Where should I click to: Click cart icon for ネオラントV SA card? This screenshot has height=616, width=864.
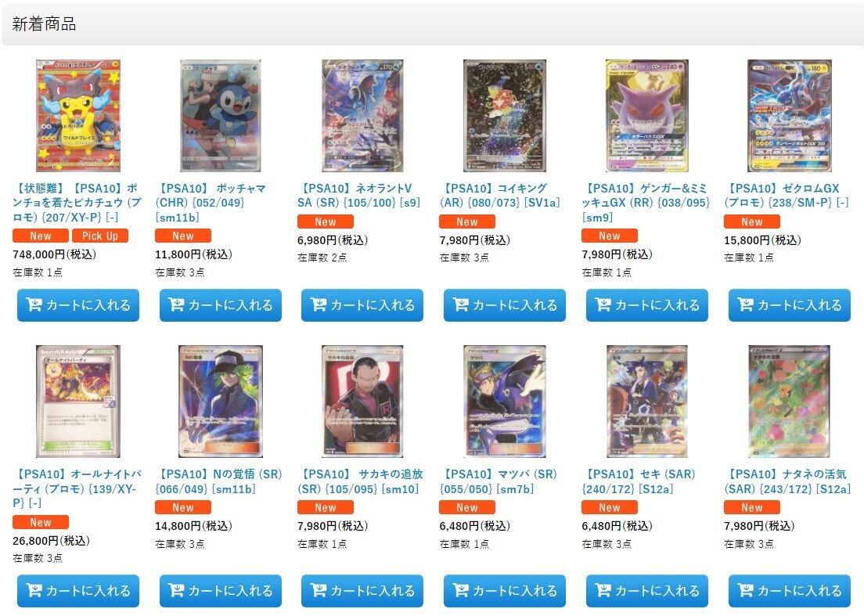(319, 304)
